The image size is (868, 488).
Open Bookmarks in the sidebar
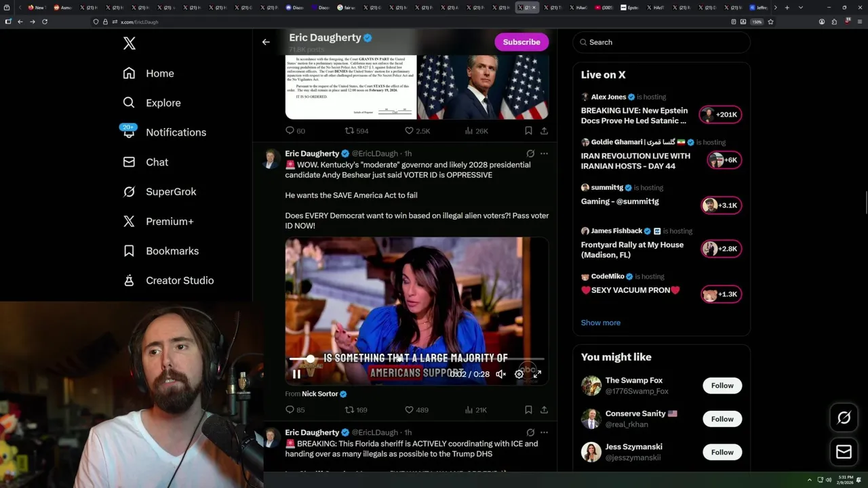(161, 251)
